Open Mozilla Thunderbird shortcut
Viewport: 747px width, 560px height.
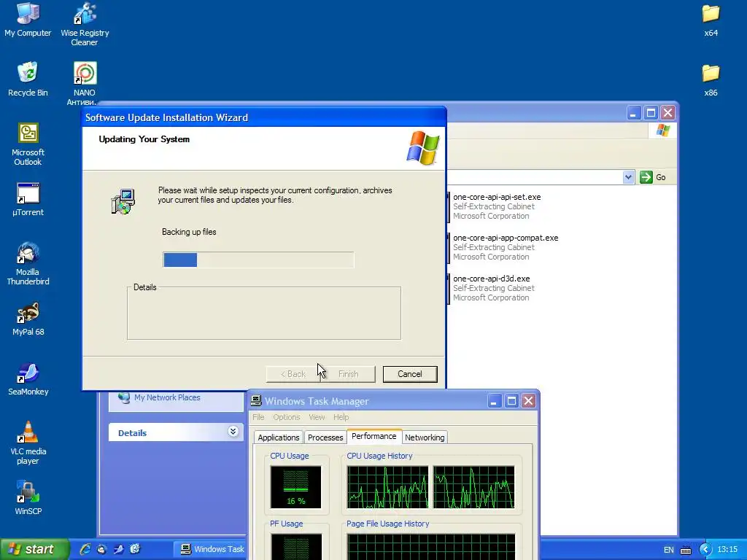coord(28,264)
